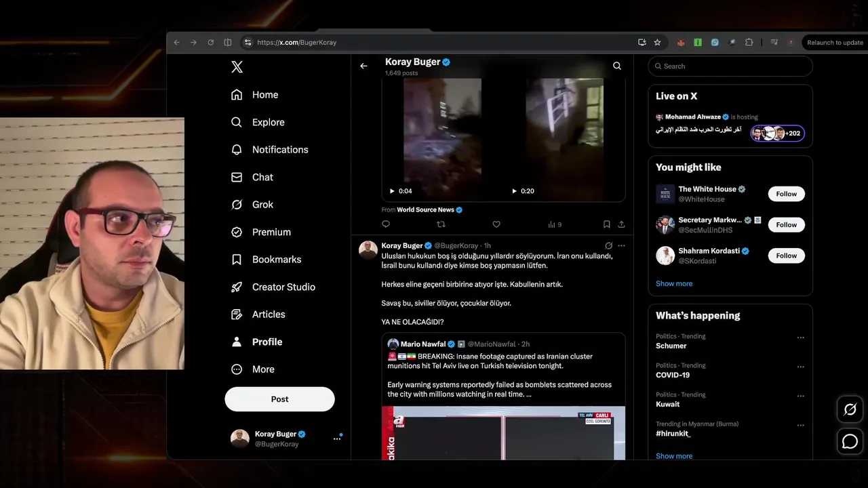Screen dimensions: 868x488
Task: Like the video post with heart icon
Action: point(496,224)
